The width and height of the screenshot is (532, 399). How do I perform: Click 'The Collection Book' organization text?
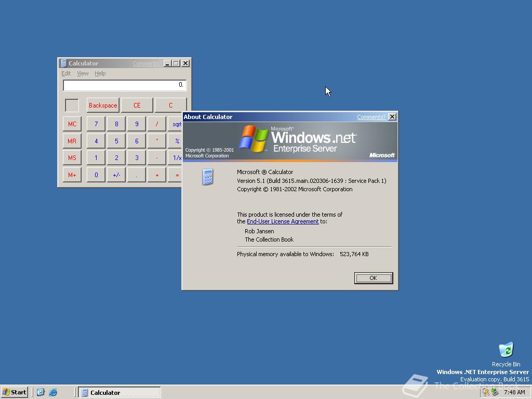tap(269, 240)
